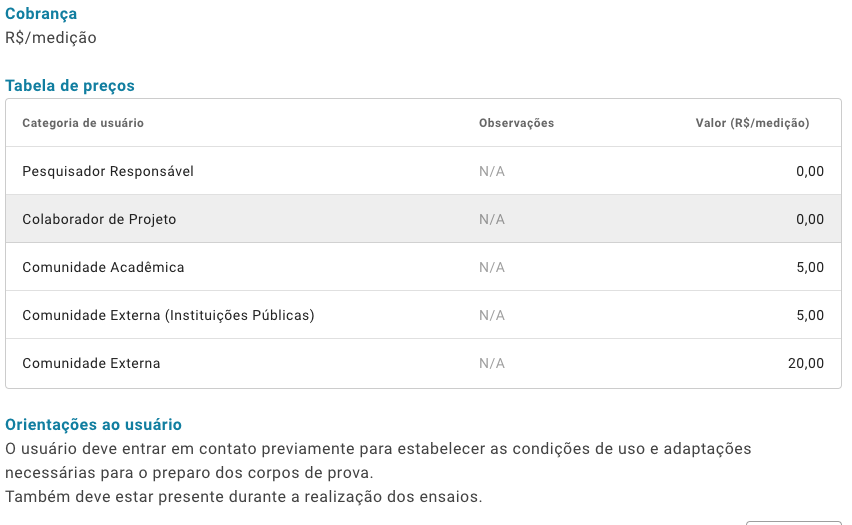Click N/A in the last Comunidade Externa row
Viewport: 852px width, 525px height.
pyautogui.click(x=492, y=363)
